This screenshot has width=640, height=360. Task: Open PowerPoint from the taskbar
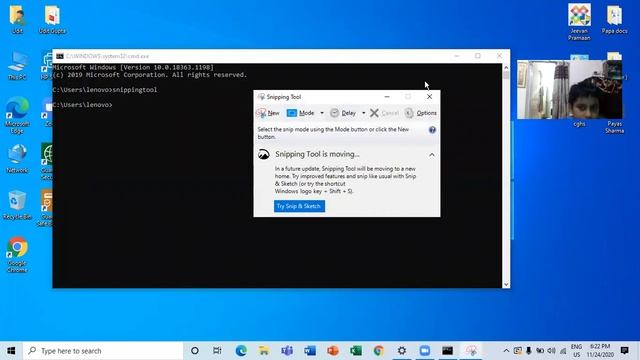[x=333, y=351]
